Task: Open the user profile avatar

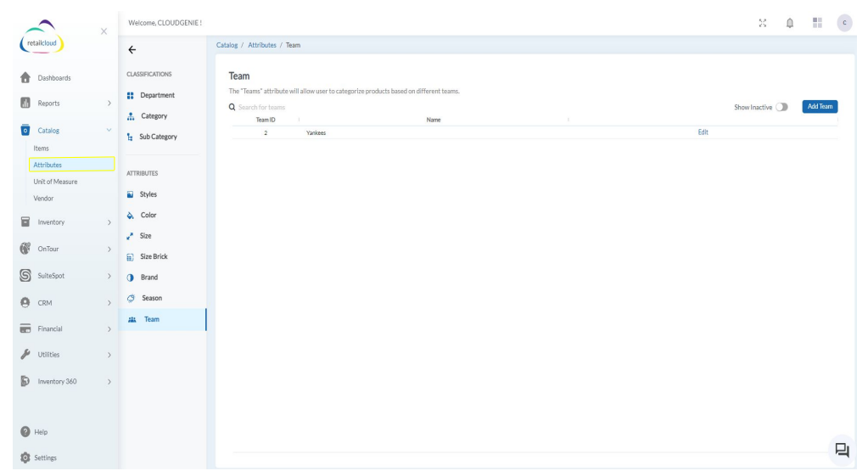Action: 845,23
